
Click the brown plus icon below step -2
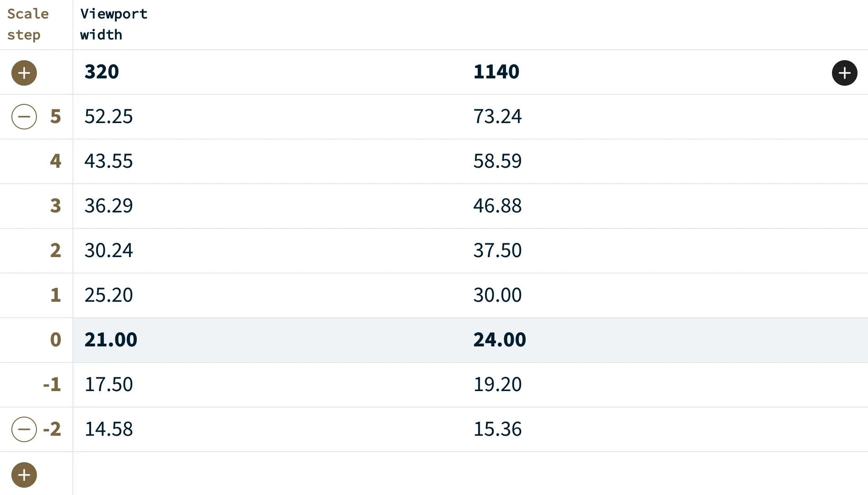tap(24, 475)
